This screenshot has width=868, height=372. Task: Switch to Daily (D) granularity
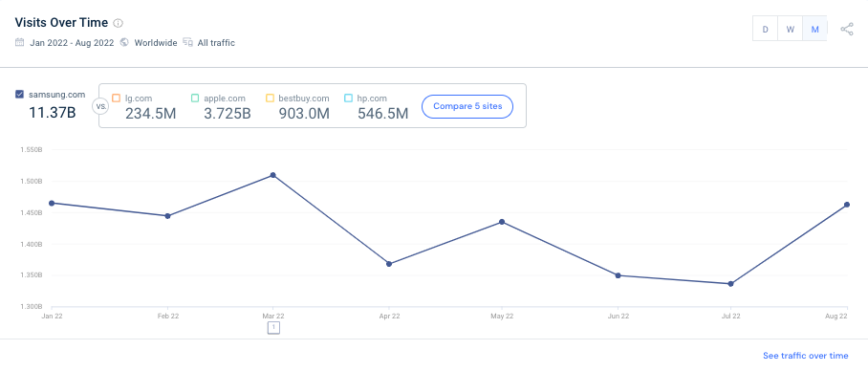point(765,30)
